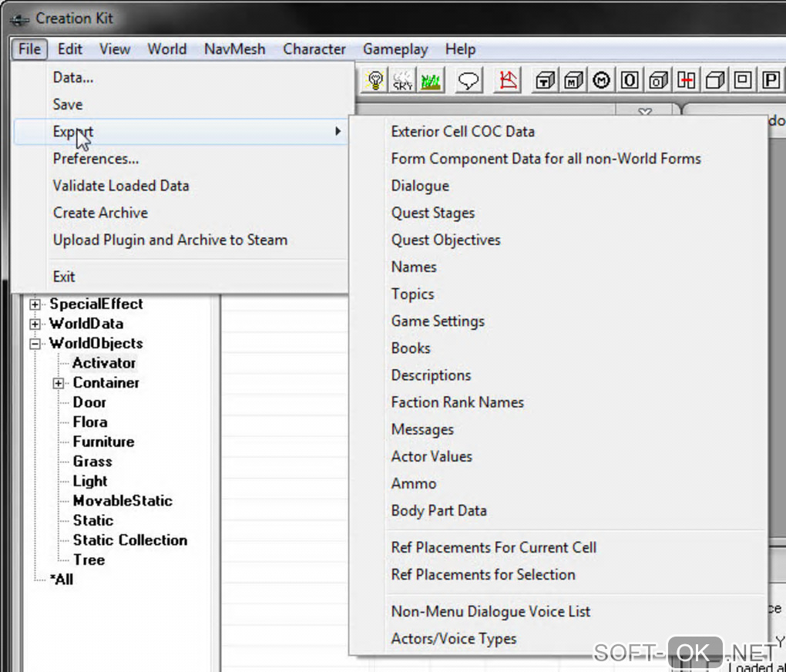Click the Creation Kit title bar icon
Image resolution: width=786 pixels, height=672 pixels.
point(19,19)
